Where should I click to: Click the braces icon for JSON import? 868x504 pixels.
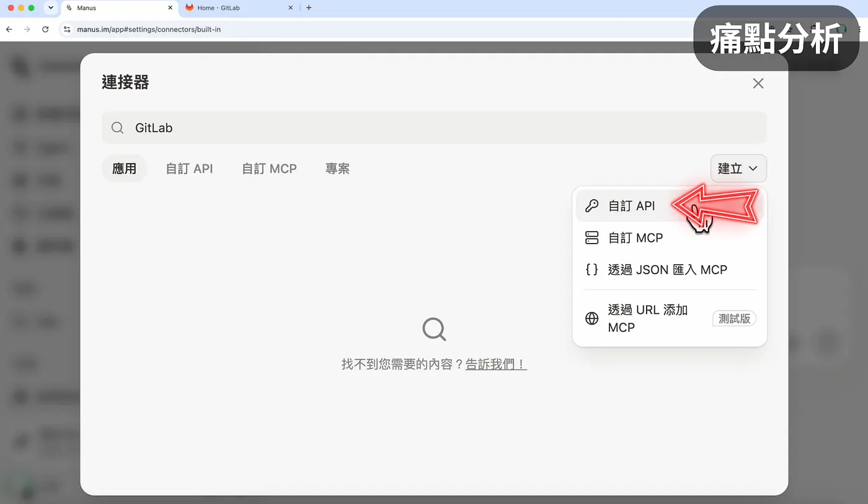tap(592, 270)
